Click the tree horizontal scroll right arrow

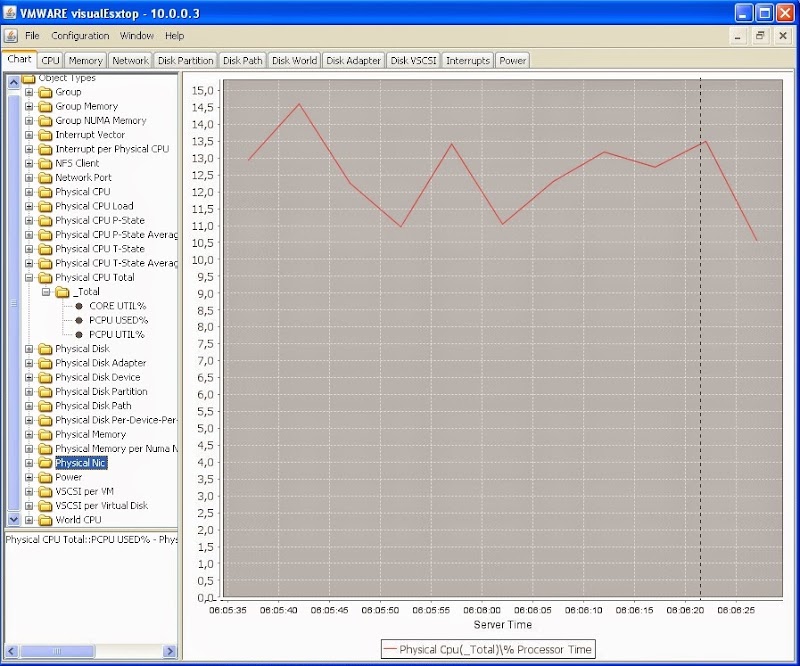pyautogui.click(x=170, y=651)
